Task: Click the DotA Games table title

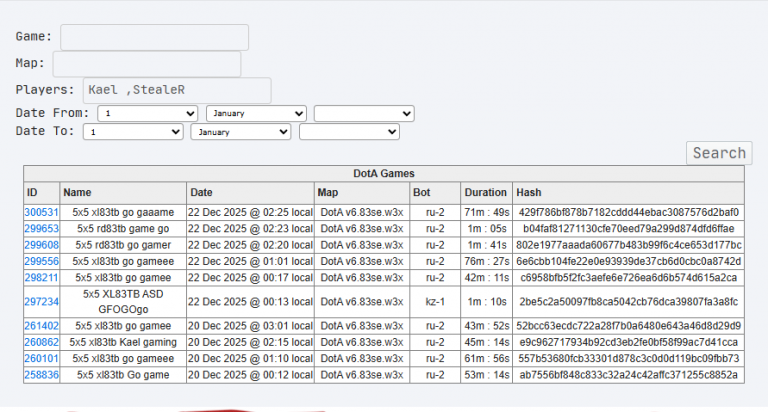Action: [x=384, y=173]
